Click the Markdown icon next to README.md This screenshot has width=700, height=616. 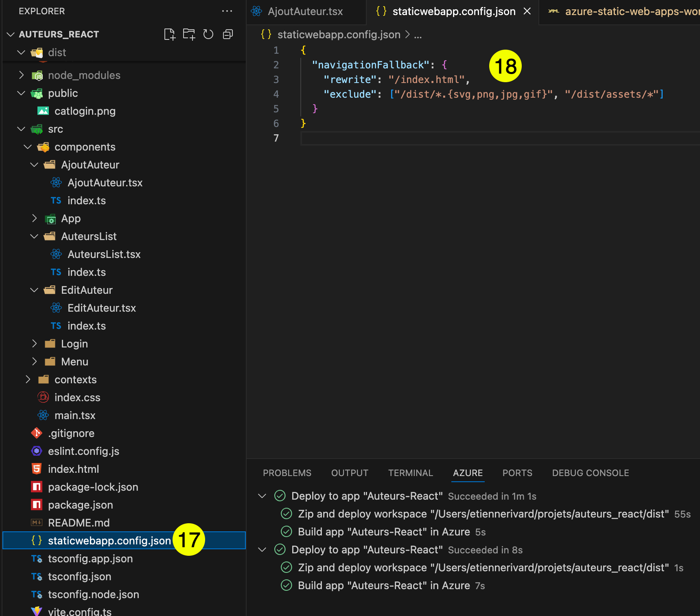tap(37, 522)
